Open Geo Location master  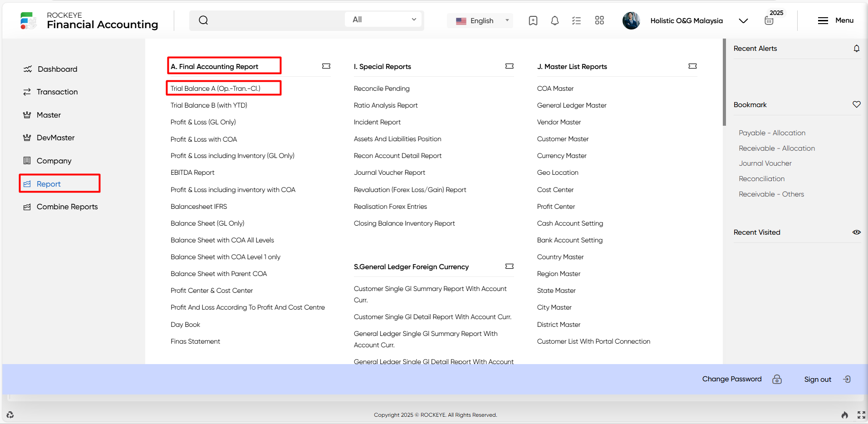[x=558, y=173]
